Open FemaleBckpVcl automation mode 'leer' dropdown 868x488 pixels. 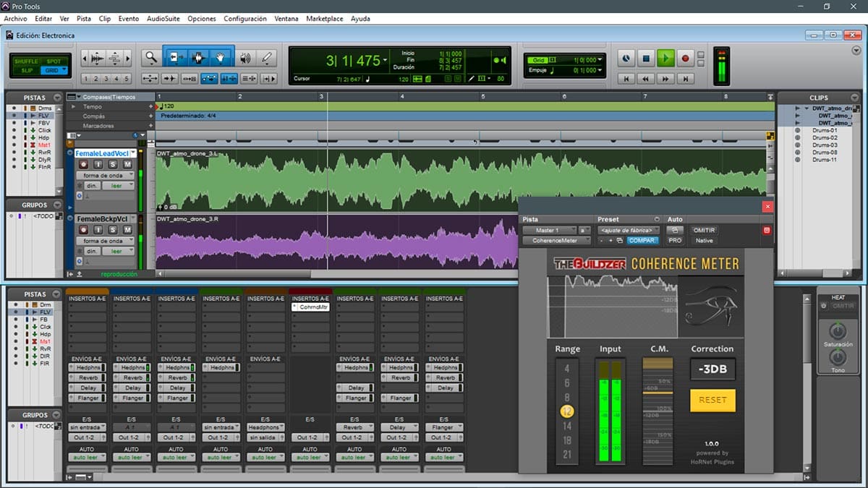(x=116, y=251)
